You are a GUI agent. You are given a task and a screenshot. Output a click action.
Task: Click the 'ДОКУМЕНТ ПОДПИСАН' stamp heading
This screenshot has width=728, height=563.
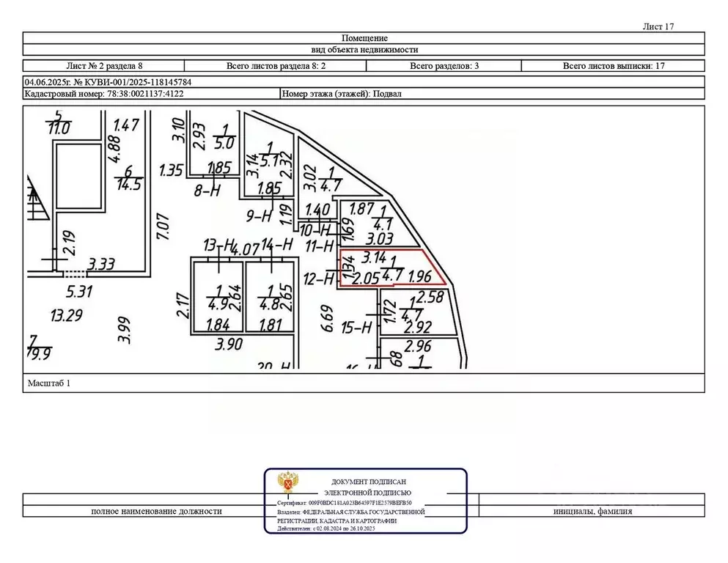[368, 479]
